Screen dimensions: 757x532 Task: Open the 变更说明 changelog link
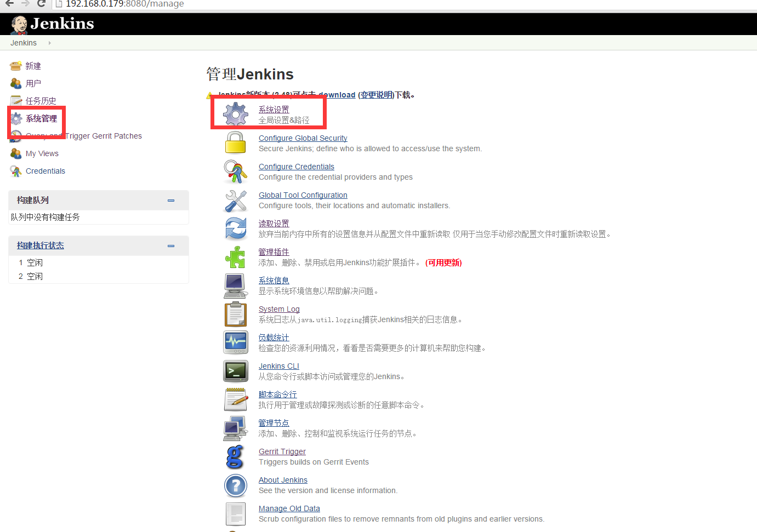(377, 95)
